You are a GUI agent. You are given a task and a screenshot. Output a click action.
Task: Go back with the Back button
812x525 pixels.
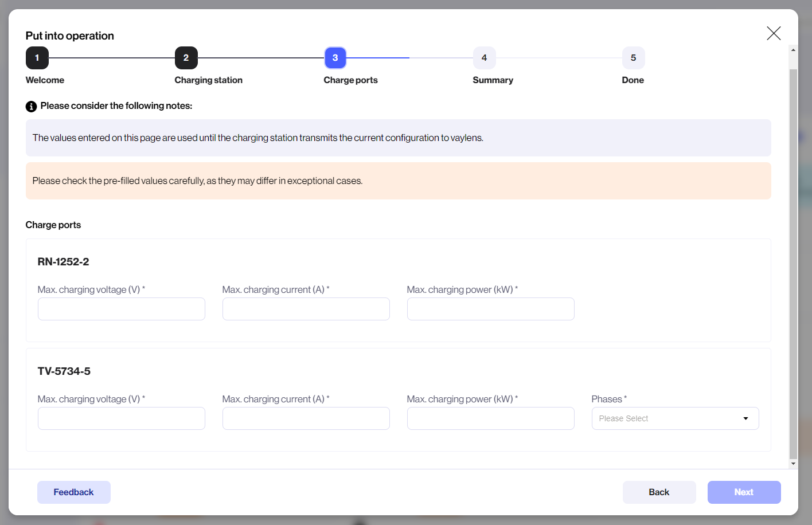pos(659,492)
